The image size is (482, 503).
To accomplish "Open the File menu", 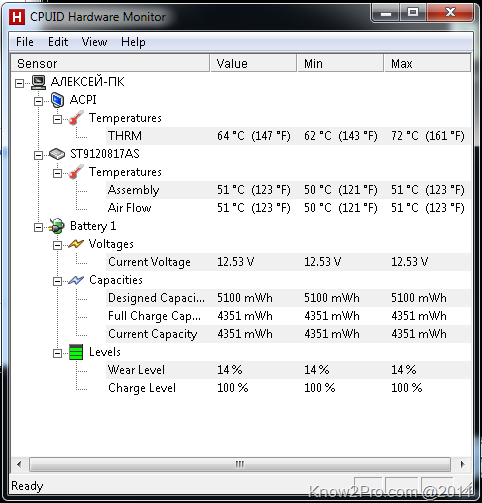I will coord(25,42).
